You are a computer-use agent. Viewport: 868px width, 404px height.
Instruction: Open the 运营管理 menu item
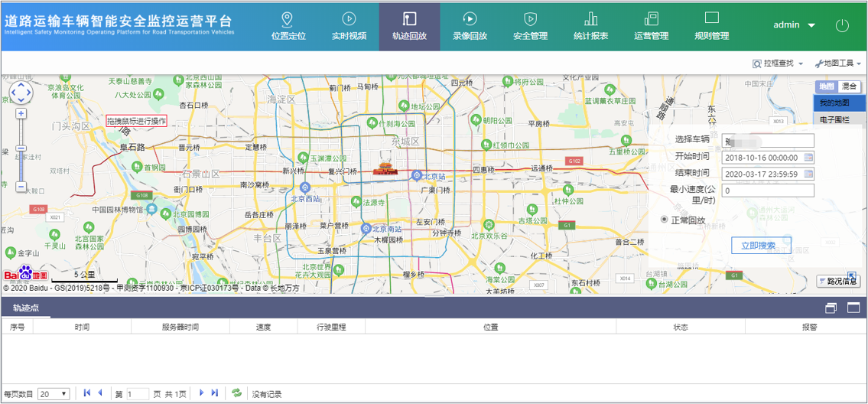point(651,27)
